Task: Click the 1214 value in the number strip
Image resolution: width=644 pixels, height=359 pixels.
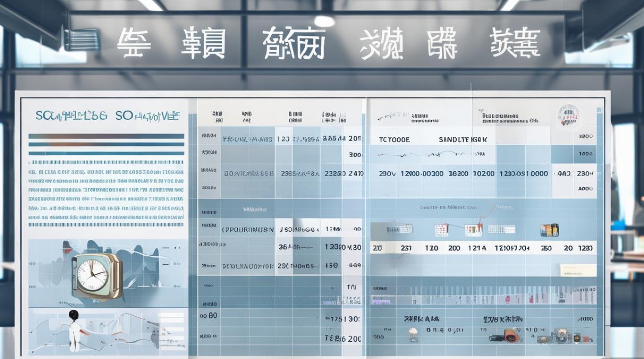Action: click(476, 248)
